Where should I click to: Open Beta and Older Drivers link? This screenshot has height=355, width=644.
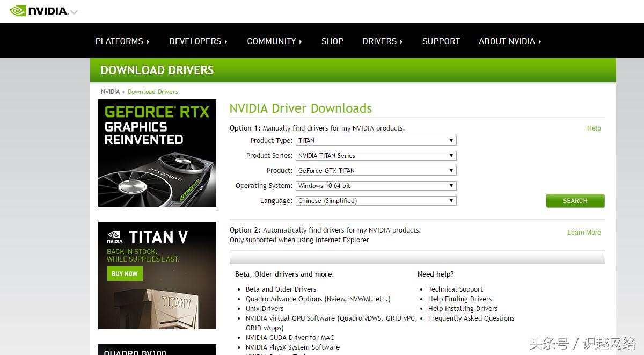281,289
